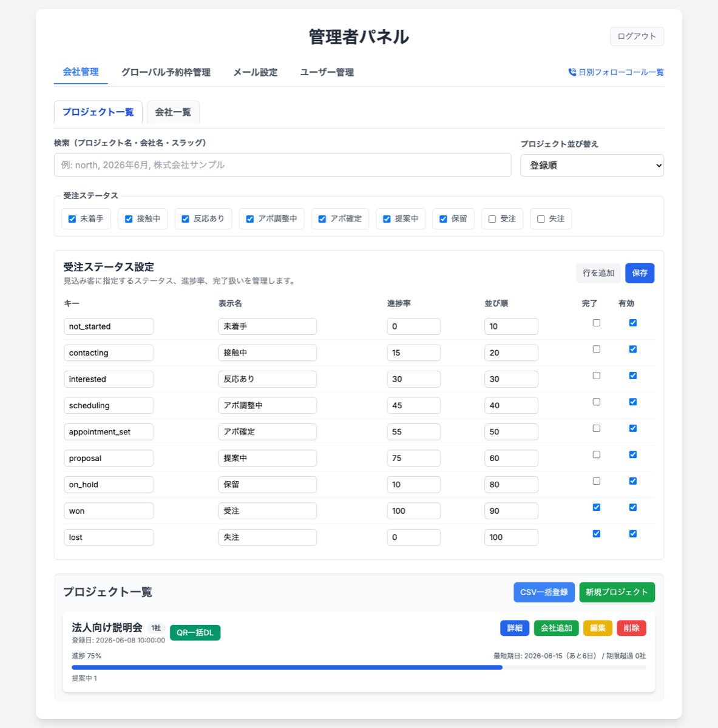The width and height of the screenshot is (718, 728).
Task: Check 完了 for not_started row
Action: tap(597, 323)
